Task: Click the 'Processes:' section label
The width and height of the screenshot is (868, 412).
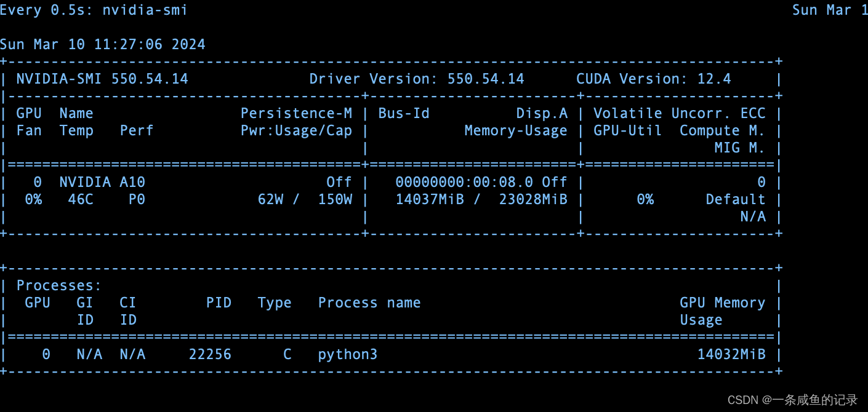Action: click(x=59, y=285)
